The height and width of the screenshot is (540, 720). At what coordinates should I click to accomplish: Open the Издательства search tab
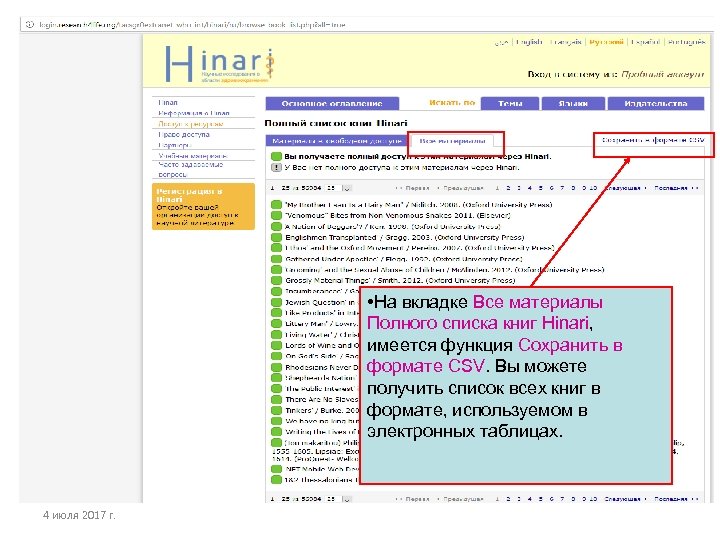pos(656,103)
